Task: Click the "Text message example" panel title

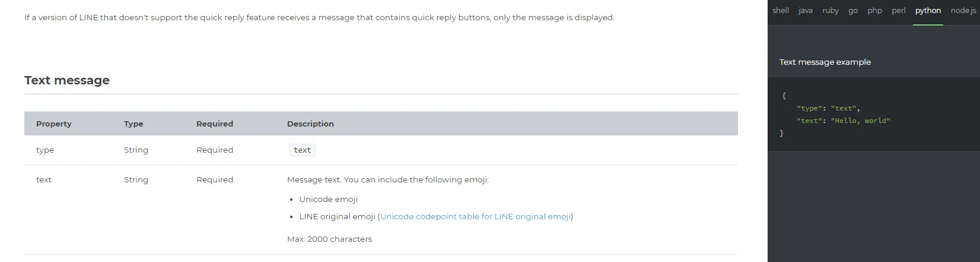Action: pyautogui.click(x=825, y=62)
